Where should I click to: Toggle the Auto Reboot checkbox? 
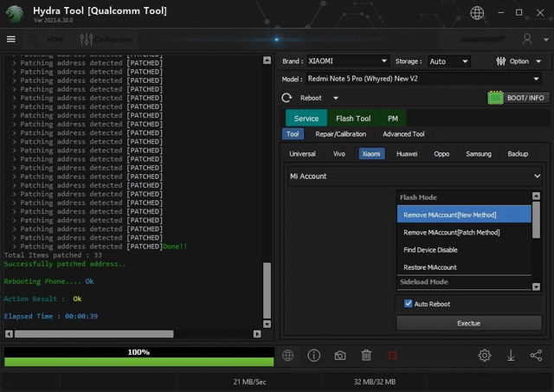pyautogui.click(x=408, y=304)
